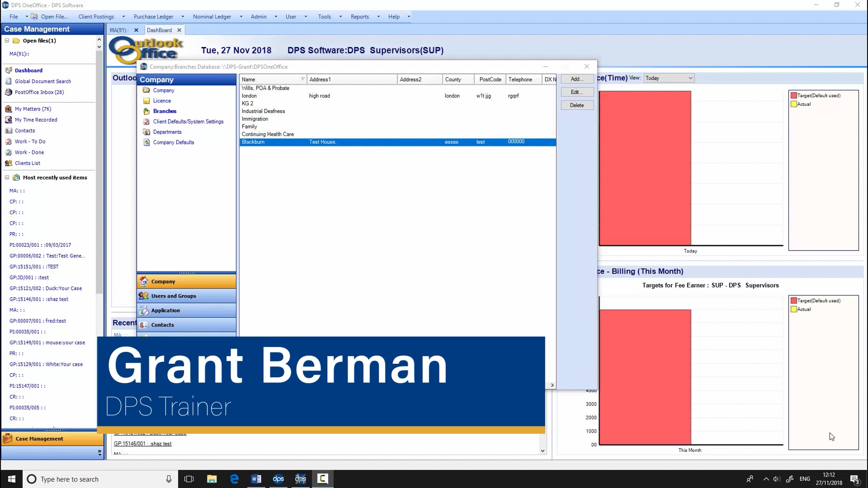Click the Global Document Search icon

[8, 81]
